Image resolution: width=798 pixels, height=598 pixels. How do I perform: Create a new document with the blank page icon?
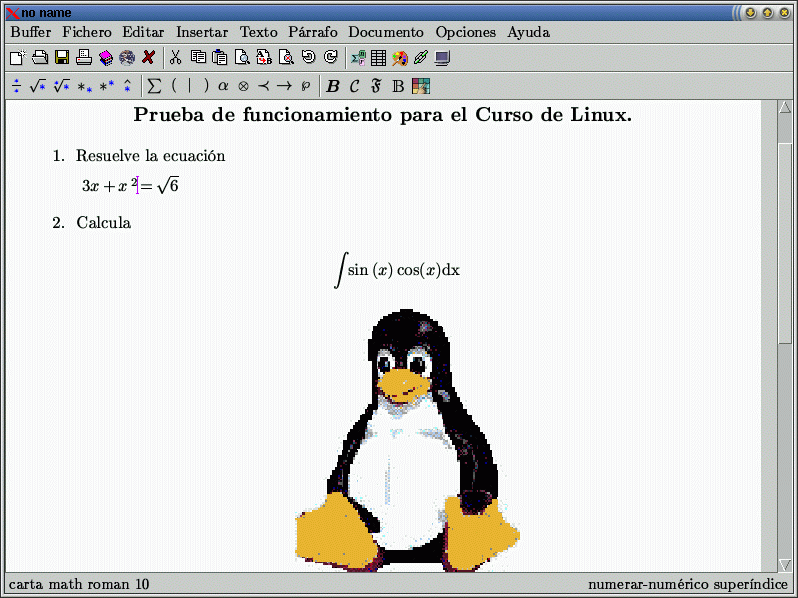18,58
